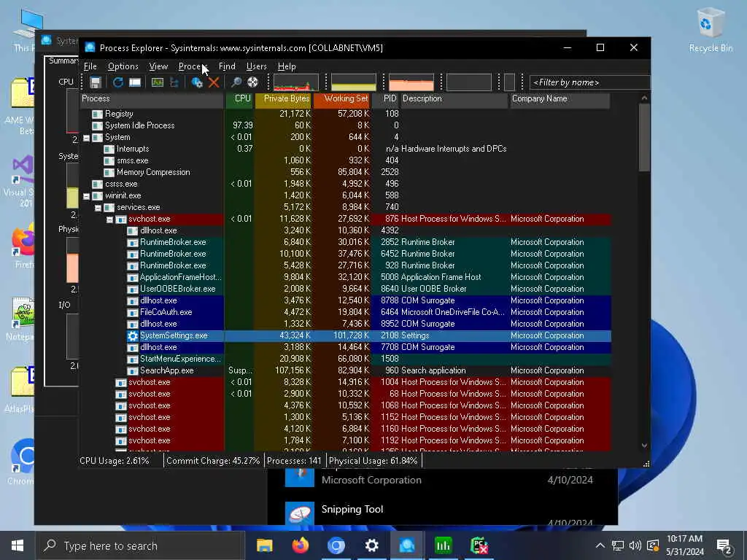Open the Options menu
Viewport: 747px width, 560px height.
[x=123, y=66]
